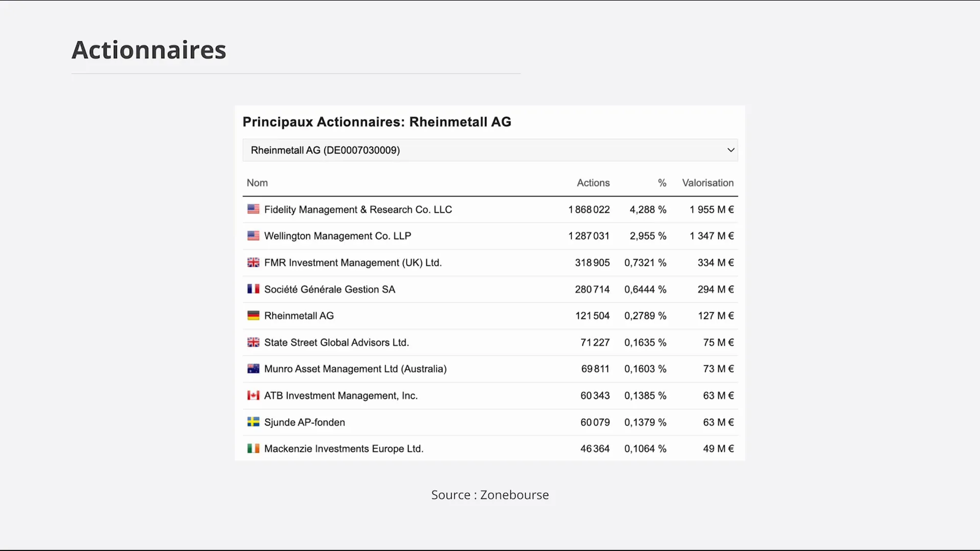Image resolution: width=980 pixels, height=551 pixels.
Task: Click the Australian flag beside Munro Asset Management
Action: (253, 369)
